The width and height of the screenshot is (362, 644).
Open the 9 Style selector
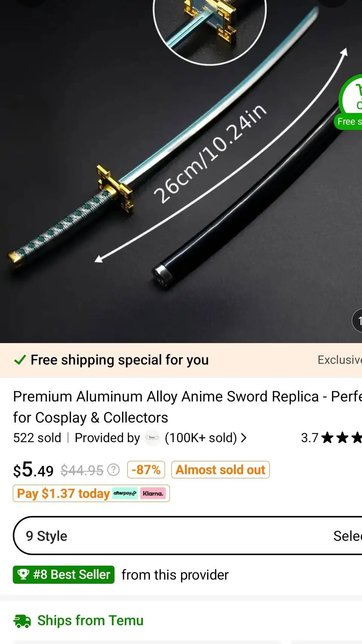coord(47,536)
